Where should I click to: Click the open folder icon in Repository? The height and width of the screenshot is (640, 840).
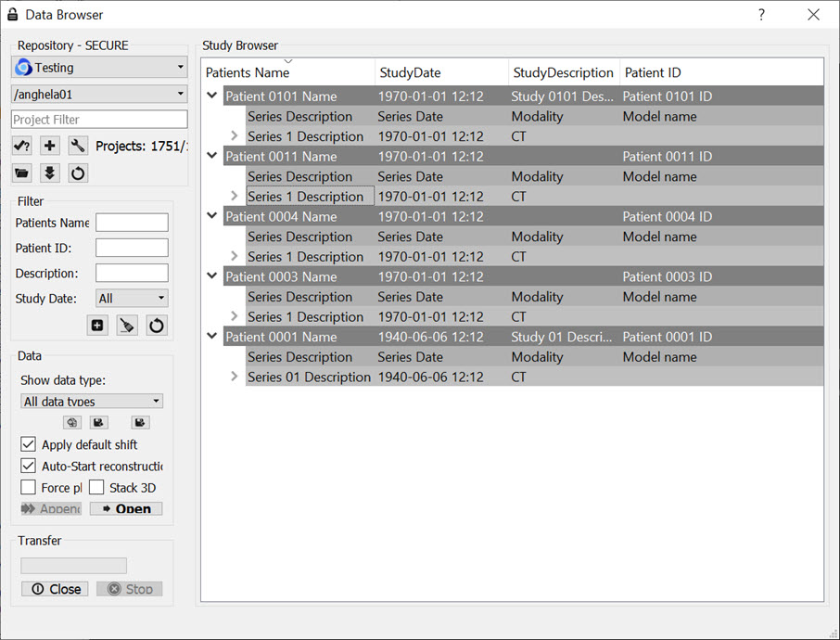click(22, 173)
